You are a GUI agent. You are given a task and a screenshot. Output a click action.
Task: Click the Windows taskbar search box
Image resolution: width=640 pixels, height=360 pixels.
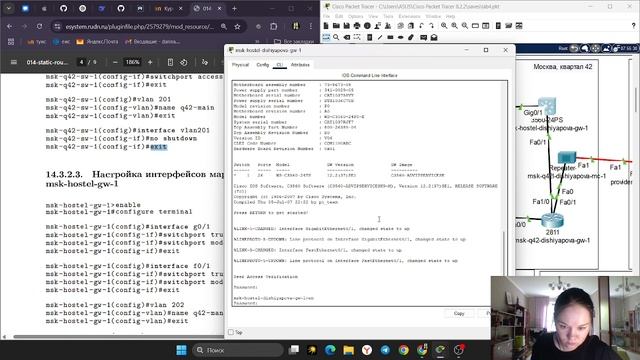238,350
